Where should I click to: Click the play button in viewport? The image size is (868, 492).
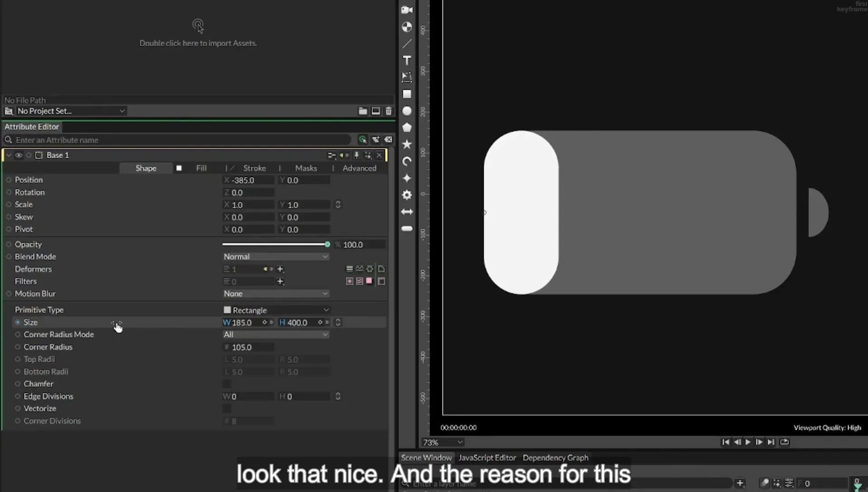[748, 442]
